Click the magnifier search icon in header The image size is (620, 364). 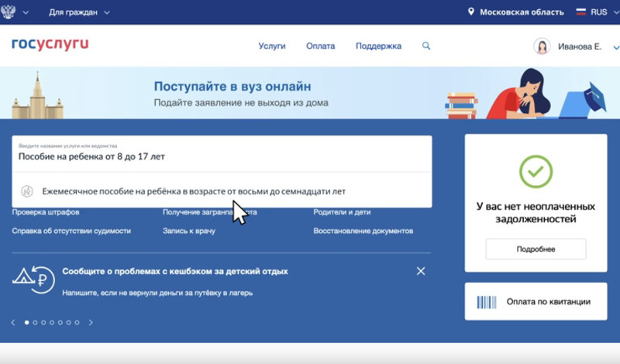tap(425, 46)
